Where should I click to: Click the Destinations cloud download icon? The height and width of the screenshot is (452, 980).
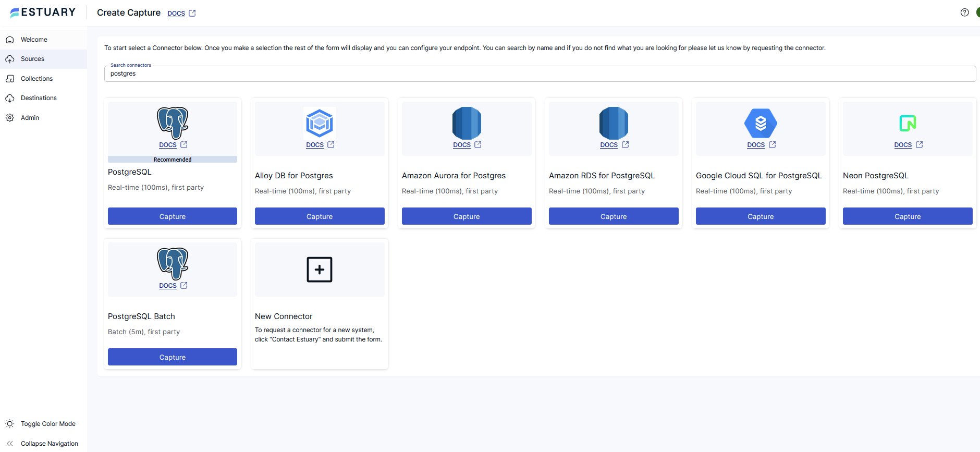10,99
